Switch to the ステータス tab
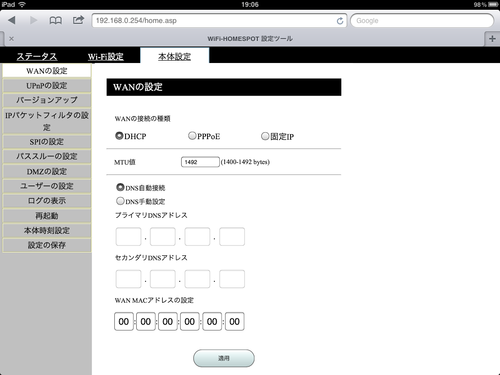500x375 pixels. coord(37,57)
